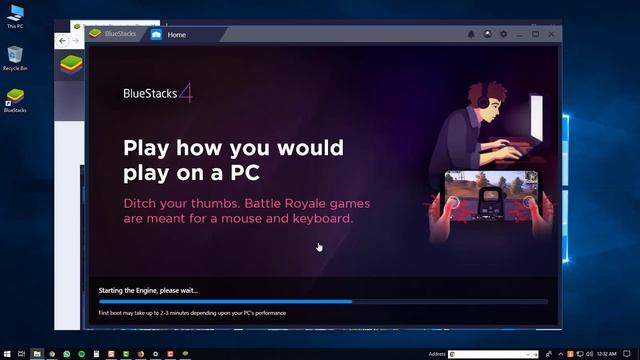Image resolution: width=640 pixels, height=360 pixels.
Task: Open Task View on the taskbar
Action: point(22,354)
